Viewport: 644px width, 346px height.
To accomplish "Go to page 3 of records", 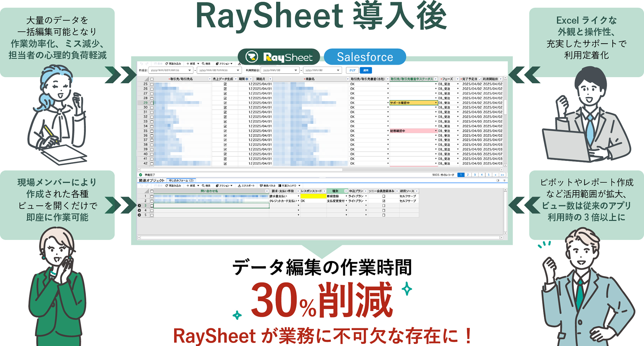I will tap(475, 175).
